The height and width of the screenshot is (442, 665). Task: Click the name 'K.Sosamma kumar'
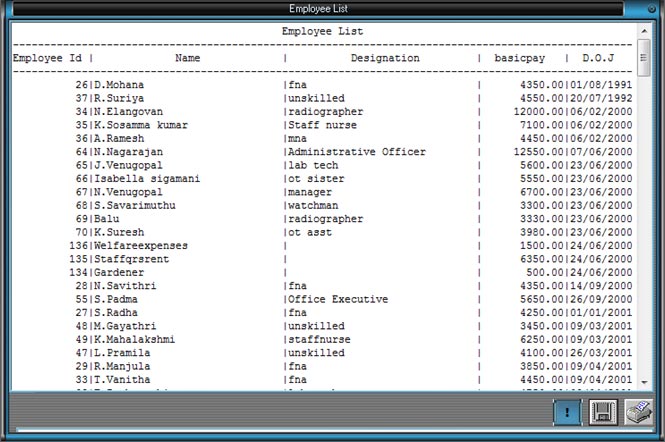pyautogui.click(x=141, y=125)
